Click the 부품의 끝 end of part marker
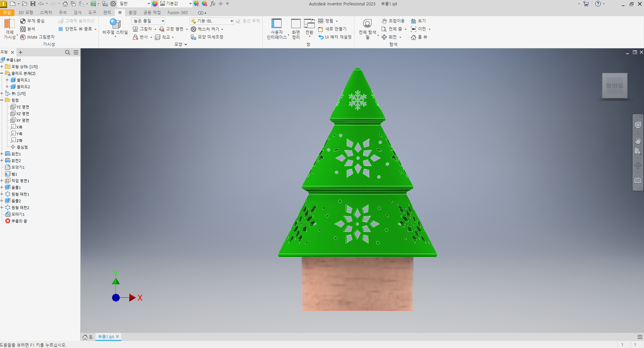Image resolution: width=644 pixels, height=348 pixels. [16, 221]
